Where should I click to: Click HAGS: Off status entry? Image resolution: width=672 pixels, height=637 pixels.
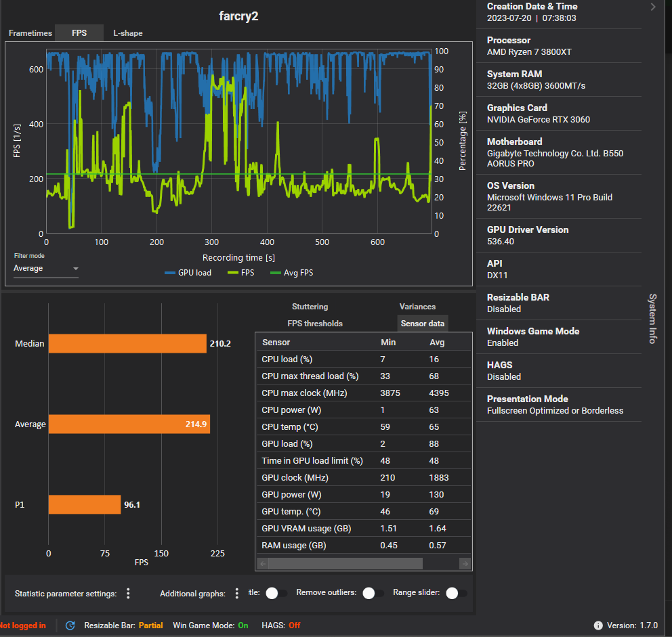pos(280,625)
